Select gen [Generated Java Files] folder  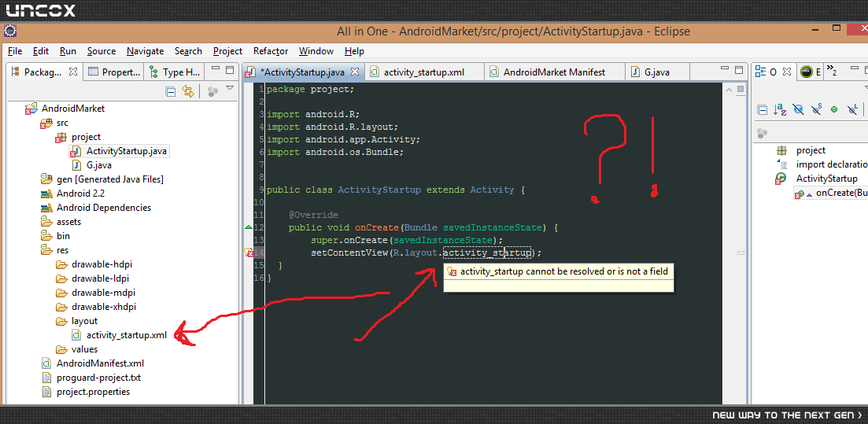(109, 179)
